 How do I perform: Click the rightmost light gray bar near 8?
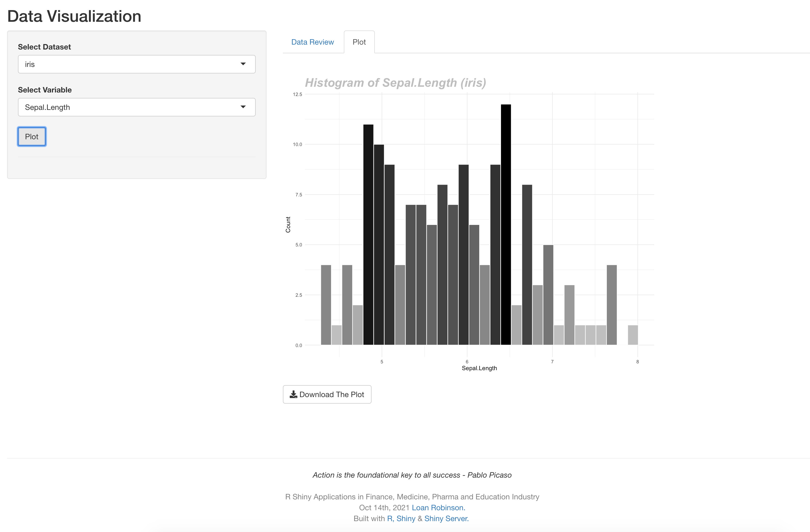click(633, 335)
